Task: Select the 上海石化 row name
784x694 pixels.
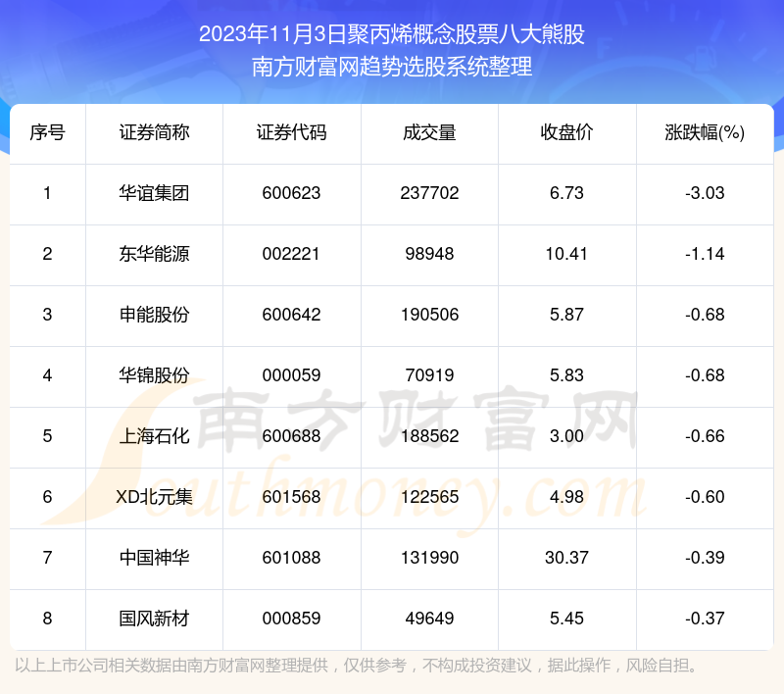Action: pos(154,436)
